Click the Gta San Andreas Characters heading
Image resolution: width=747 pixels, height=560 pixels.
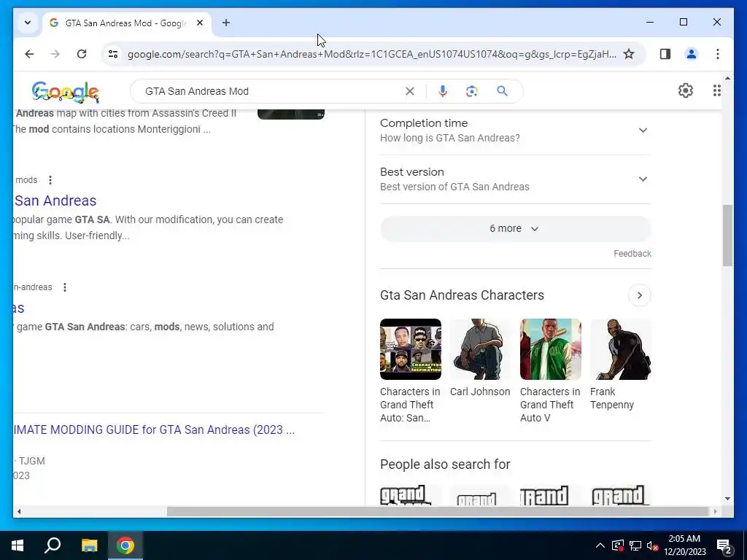point(462,295)
